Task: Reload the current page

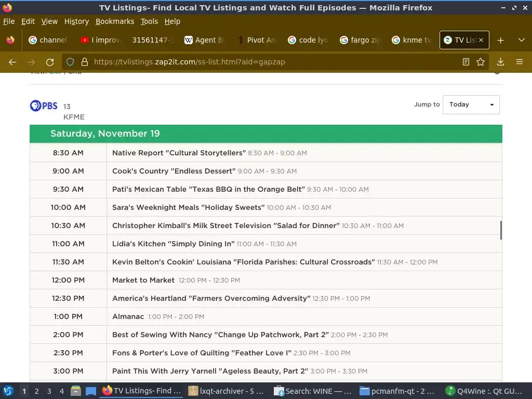Action: click(x=50, y=62)
